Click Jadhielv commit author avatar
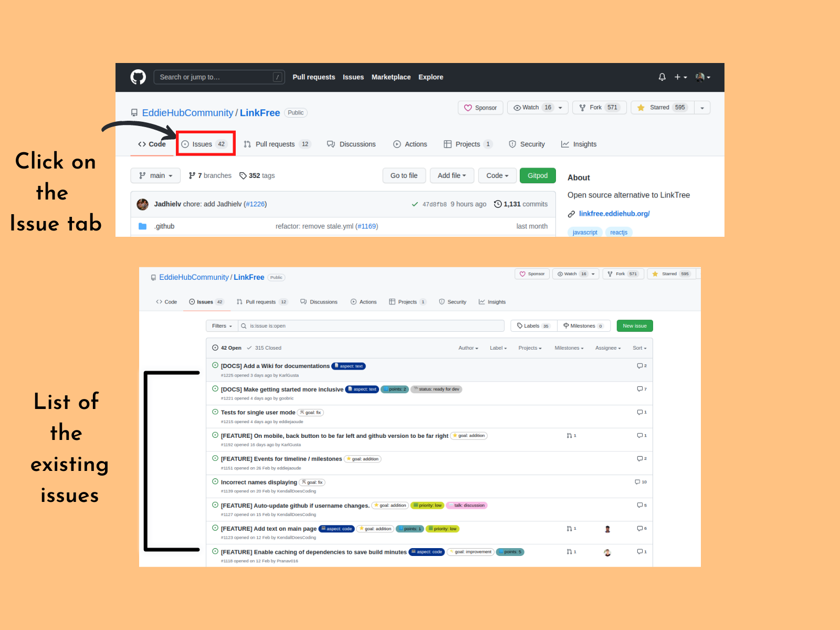This screenshot has width=840, height=630. (142, 204)
